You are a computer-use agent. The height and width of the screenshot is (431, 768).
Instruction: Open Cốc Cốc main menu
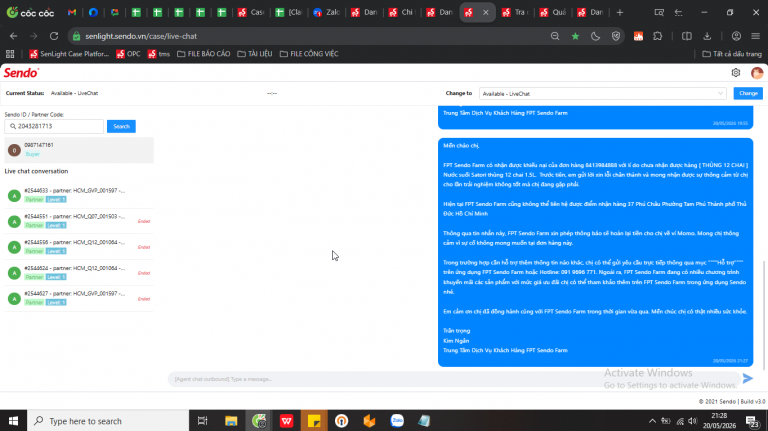pos(756,36)
